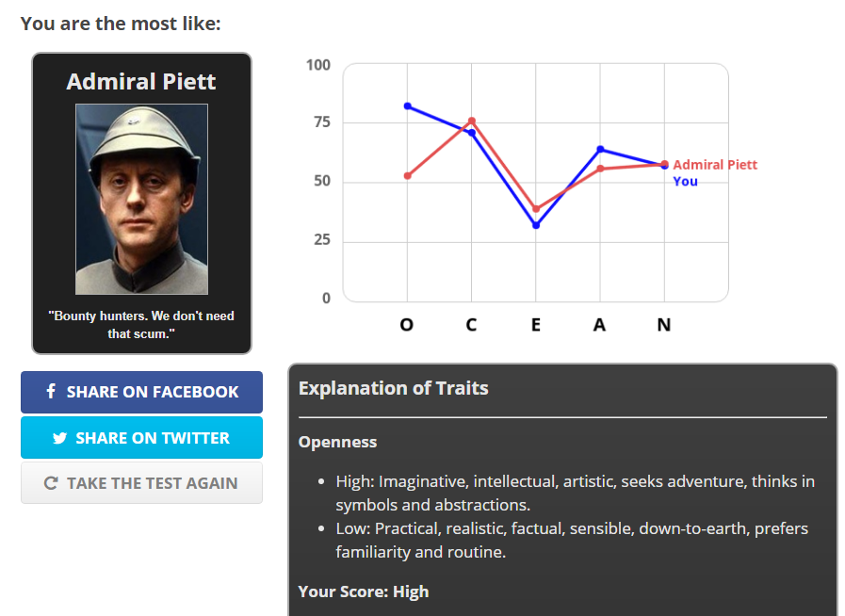Select the red Openness data point
This screenshot has height=616, width=845.
[407, 176]
